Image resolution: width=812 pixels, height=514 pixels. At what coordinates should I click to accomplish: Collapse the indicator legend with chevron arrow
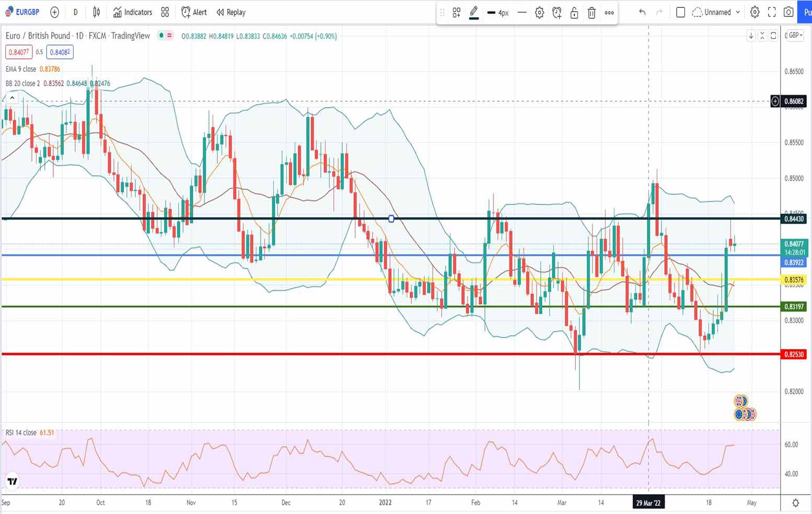click(x=12, y=98)
